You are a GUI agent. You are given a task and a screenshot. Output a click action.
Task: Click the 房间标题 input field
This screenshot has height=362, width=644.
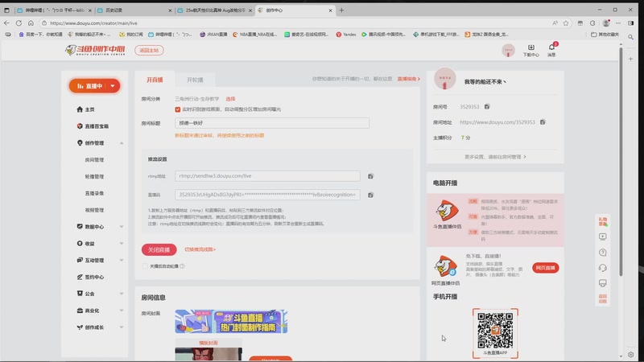tap(272, 123)
